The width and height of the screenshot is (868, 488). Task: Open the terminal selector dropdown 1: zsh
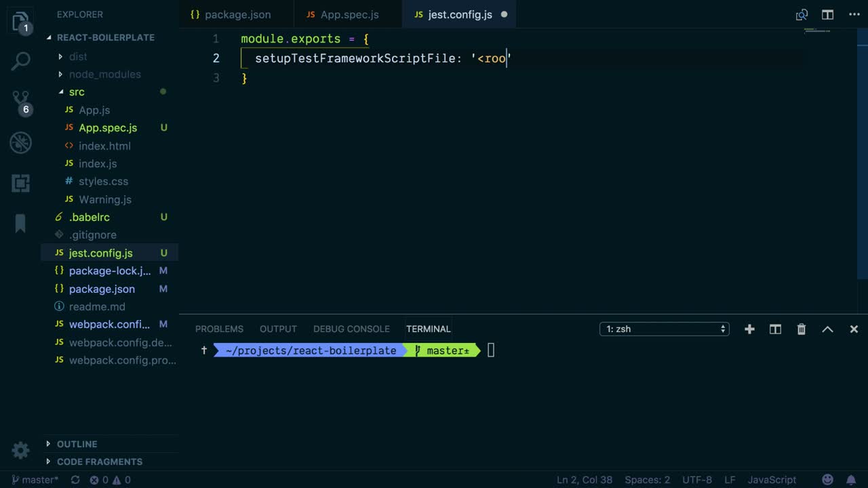(664, 329)
